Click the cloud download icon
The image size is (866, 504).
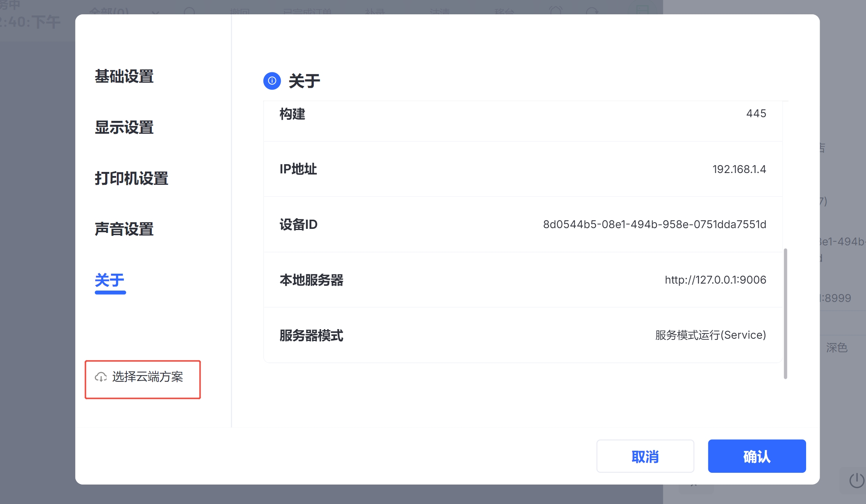pyautogui.click(x=101, y=377)
